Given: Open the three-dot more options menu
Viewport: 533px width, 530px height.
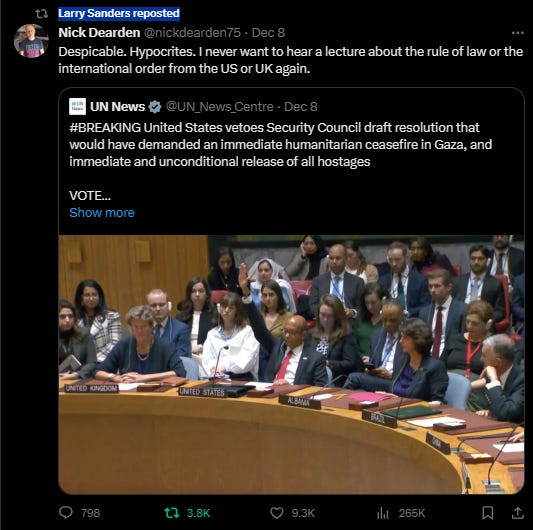Looking at the screenshot, I should pyautogui.click(x=517, y=33).
